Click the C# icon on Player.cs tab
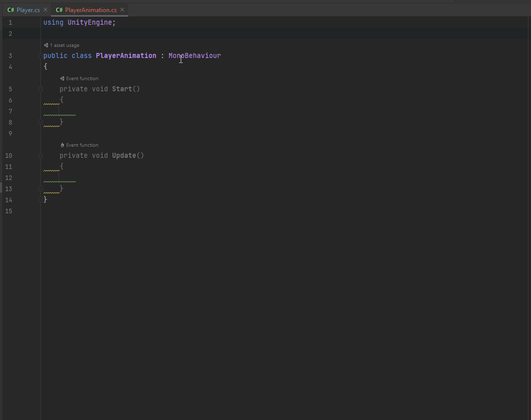The height and width of the screenshot is (420, 531). pyautogui.click(x=11, y=10)
